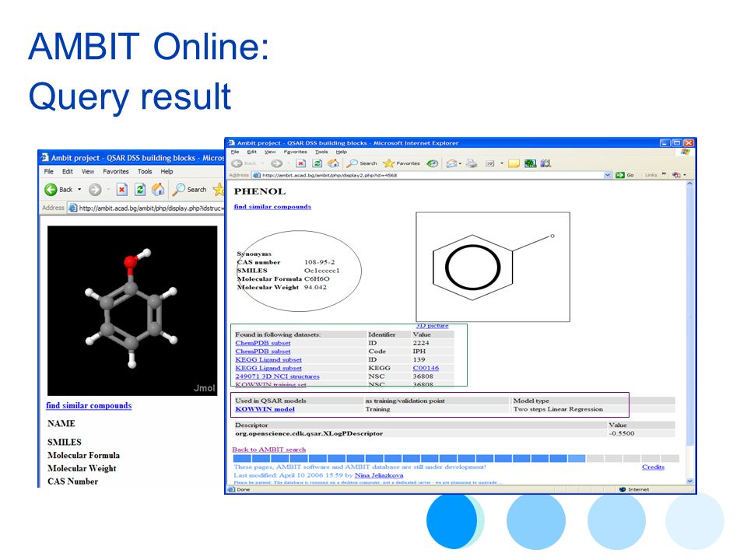Click address field in left browser window

click(x=146, y=208)
